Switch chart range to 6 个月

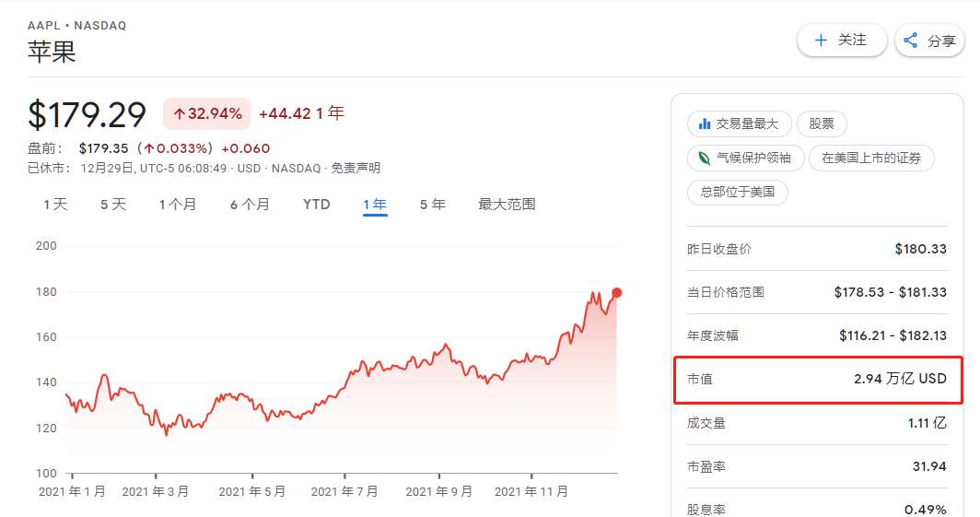[x=250, y=205]
